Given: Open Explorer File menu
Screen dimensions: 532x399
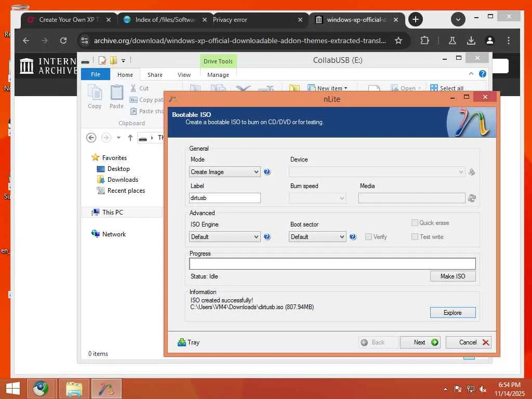Looking at the screenshot, I should (96, 74).
